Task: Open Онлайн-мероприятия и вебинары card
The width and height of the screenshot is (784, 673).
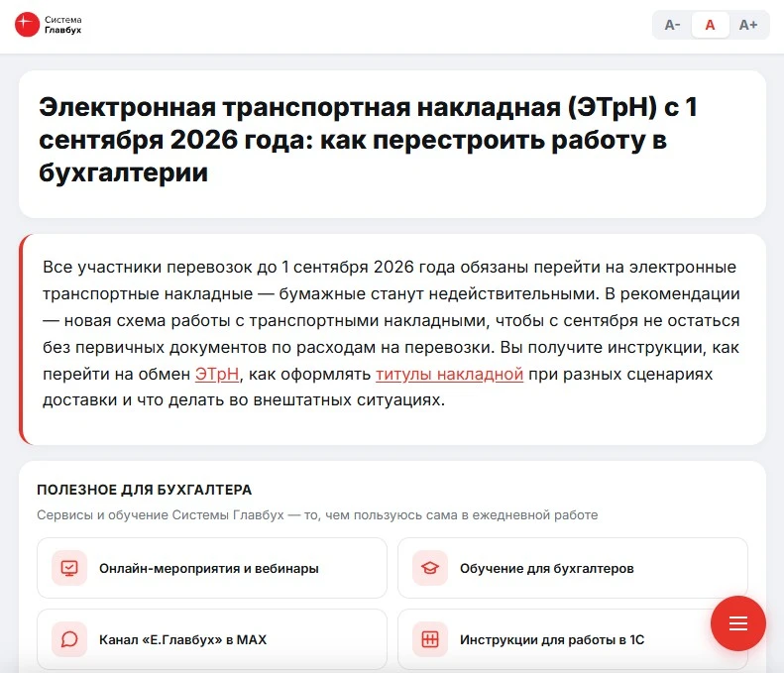Action: pyautogui.click(x=212, y=568)
